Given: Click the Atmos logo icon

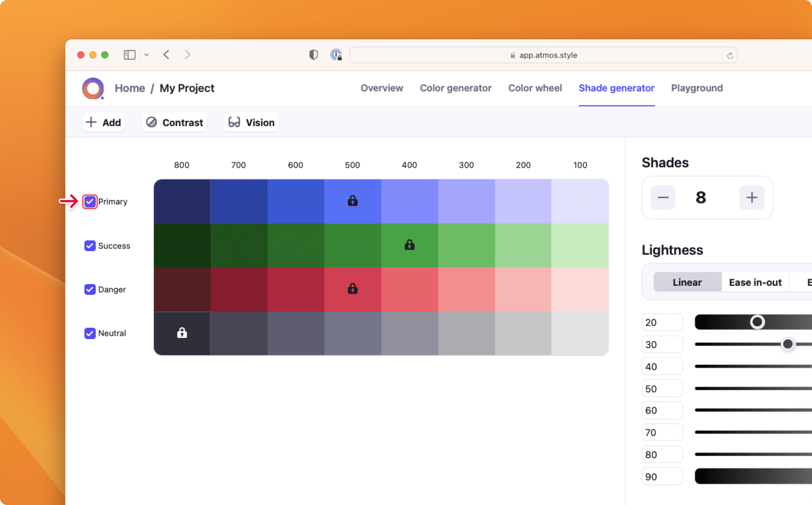Looking at the screenshot, I should click(93, 88).
